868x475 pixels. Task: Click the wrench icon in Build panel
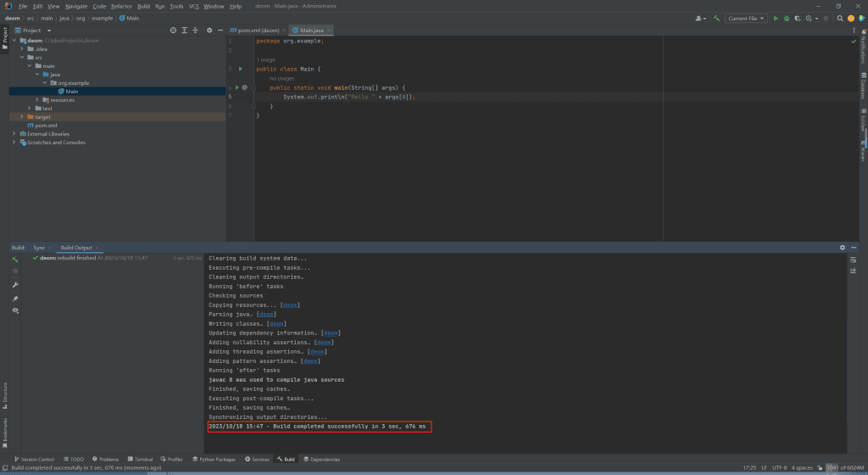point(15,284)
